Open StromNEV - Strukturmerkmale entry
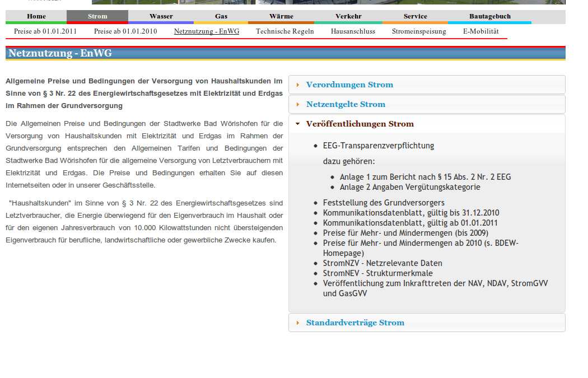The height and width of the screenshot is (378, 588). [378, 273]
